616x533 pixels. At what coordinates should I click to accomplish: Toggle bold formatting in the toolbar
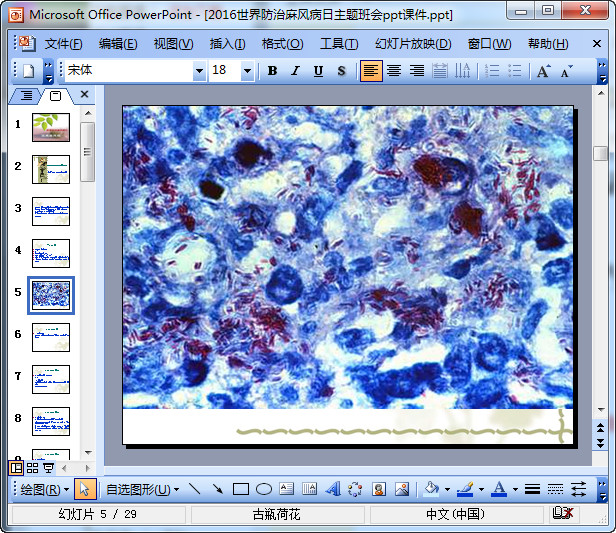273,71
